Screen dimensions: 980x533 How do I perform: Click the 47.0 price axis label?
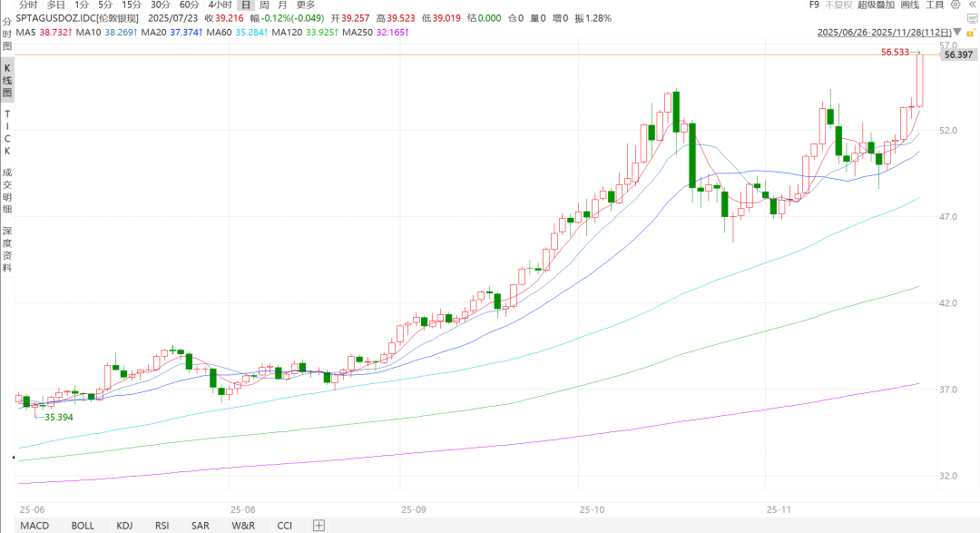(948, 216)
